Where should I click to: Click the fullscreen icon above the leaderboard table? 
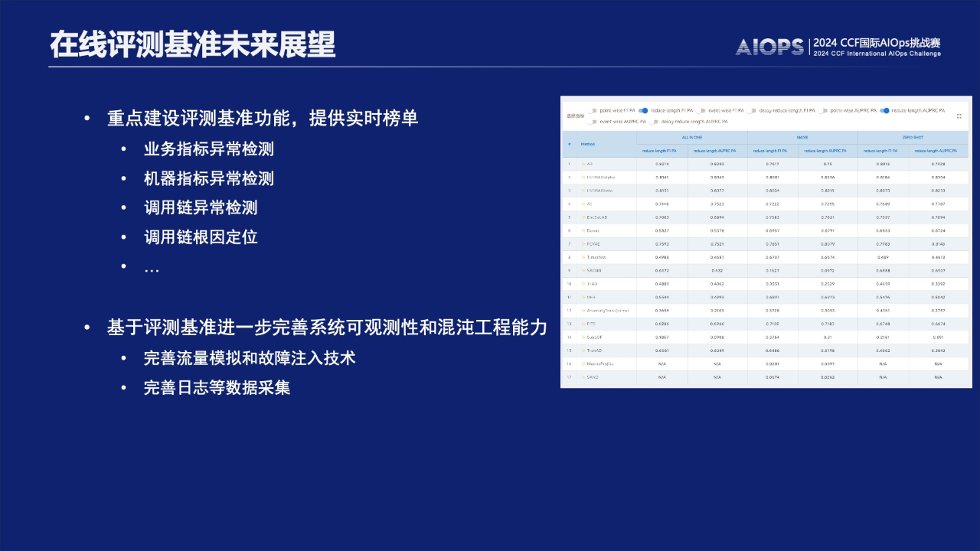(959, 116)
